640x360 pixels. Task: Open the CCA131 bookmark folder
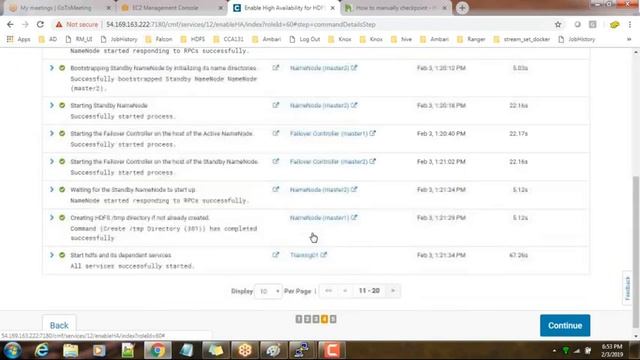tap(229, 39)
